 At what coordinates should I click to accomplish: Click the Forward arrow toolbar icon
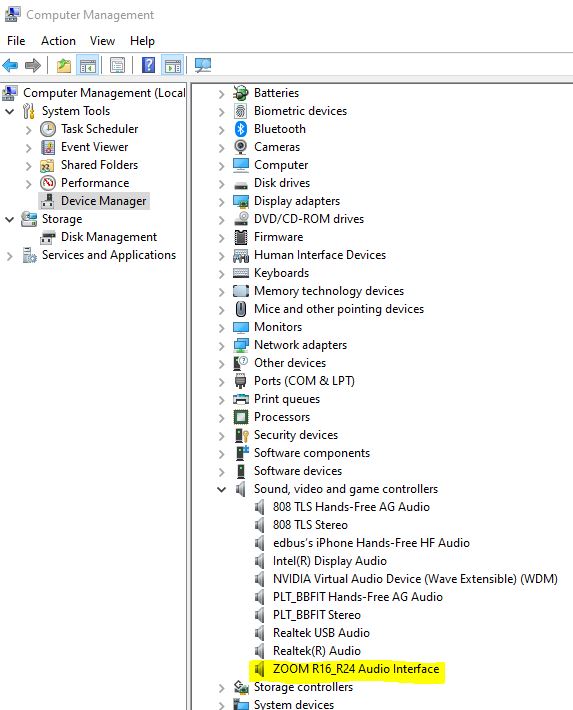point(33,66)
